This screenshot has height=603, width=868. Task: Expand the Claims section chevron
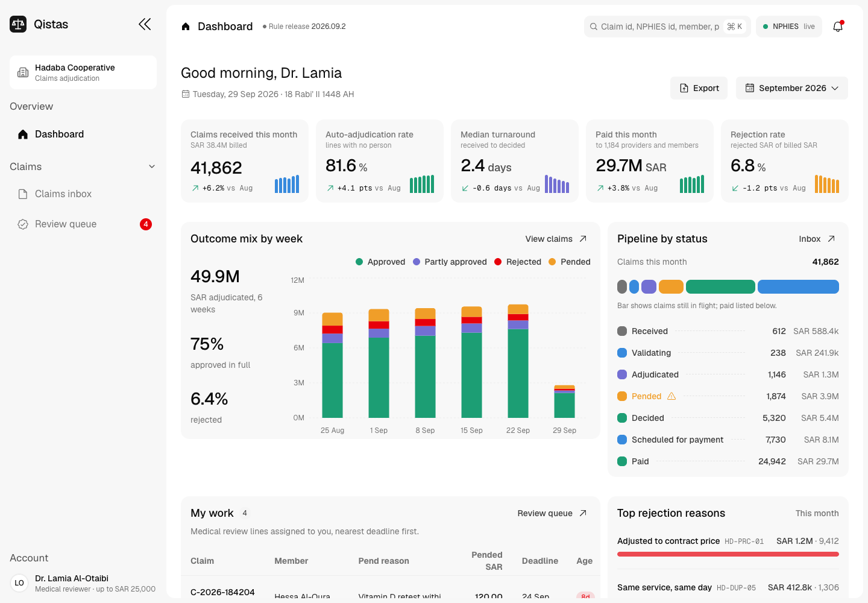[152, 166]
